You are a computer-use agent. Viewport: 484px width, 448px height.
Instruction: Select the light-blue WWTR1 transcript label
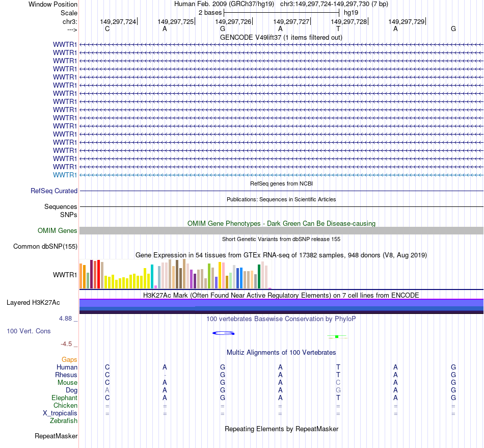click(65, 175)
